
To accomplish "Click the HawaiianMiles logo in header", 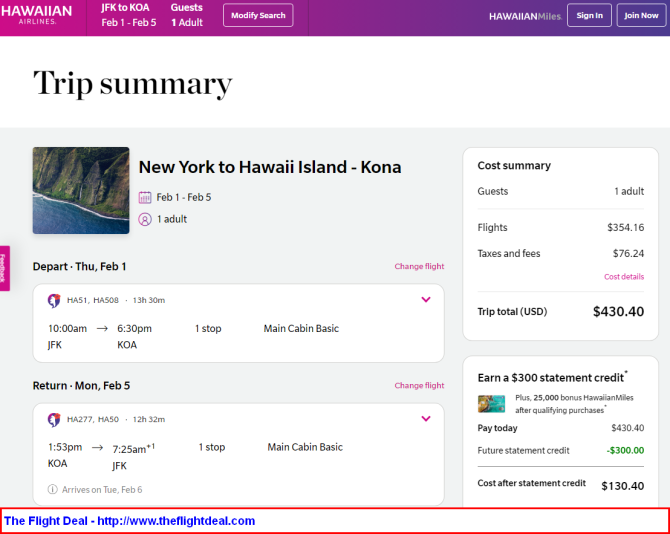I will click(525, 16).
